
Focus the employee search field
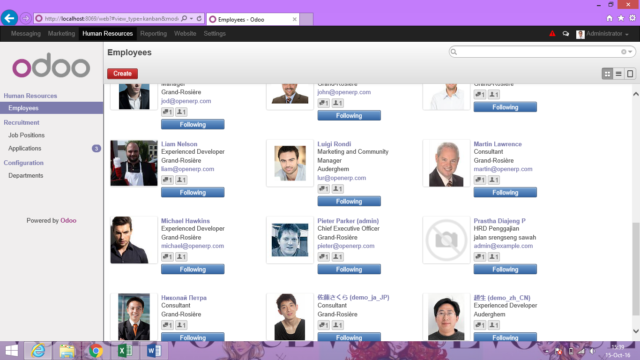(x=541, y=52)
